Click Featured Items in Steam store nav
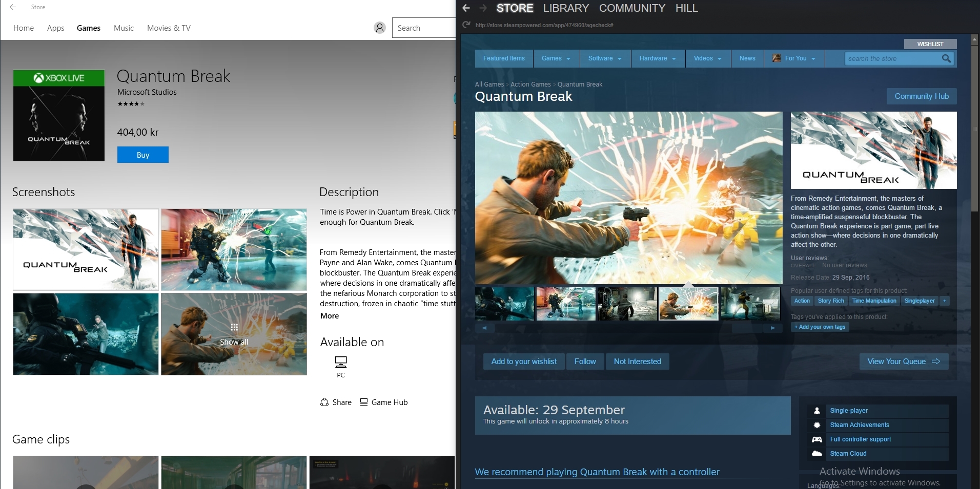Viewport: 980px width, 489px height. click(x=504, y=58)
